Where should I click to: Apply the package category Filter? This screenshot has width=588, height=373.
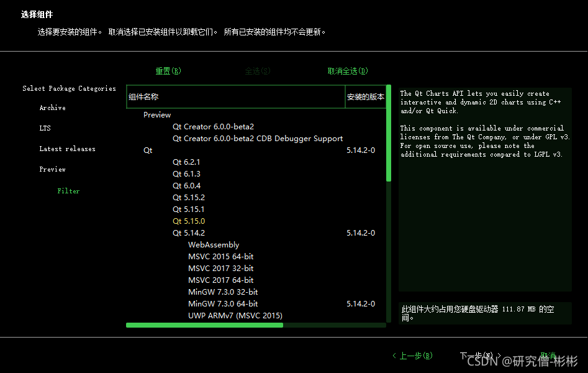68,191
